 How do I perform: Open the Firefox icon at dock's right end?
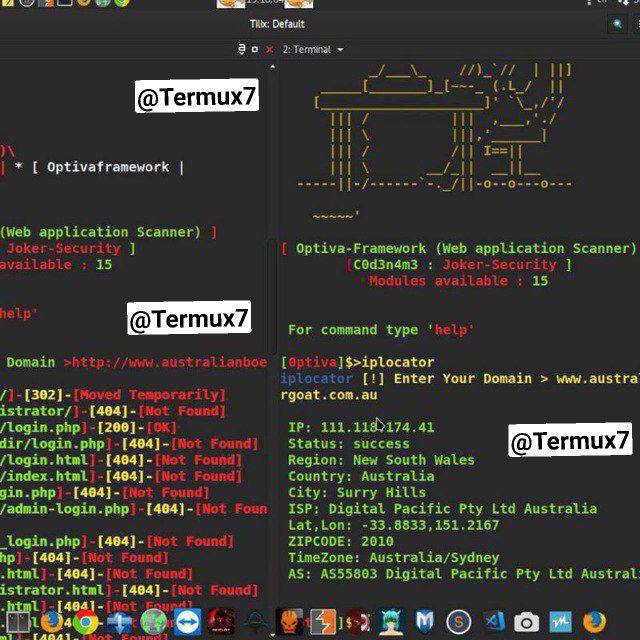594,622
